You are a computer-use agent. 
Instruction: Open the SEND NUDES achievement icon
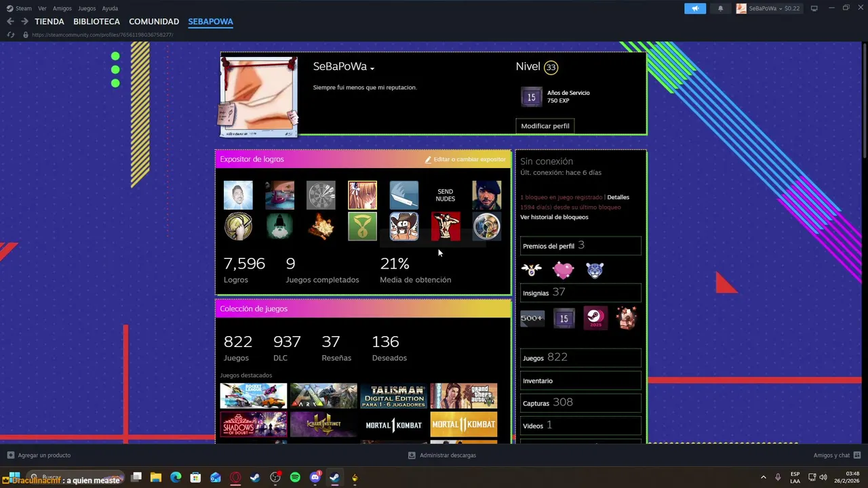[446, 195]
